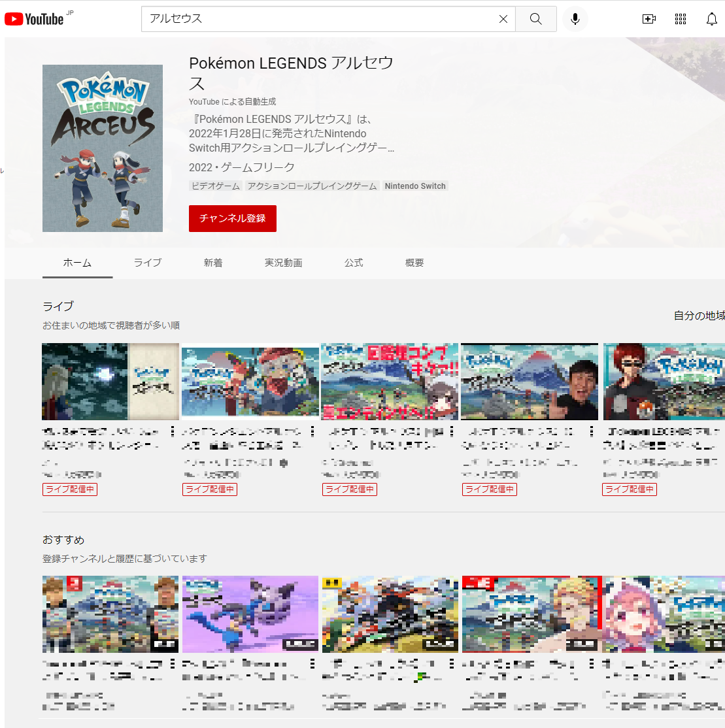
Task: Open the ライブ section heading
Action: [58, 306]
